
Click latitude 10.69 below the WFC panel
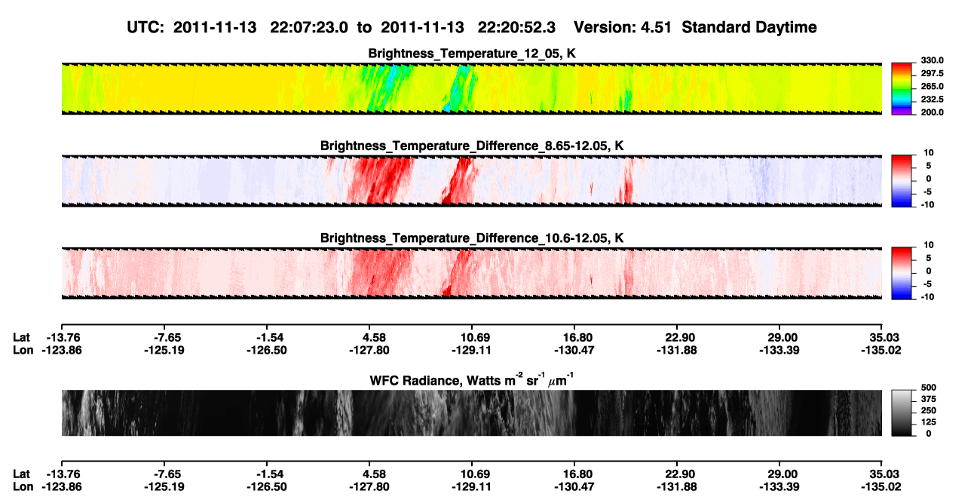tap(472, 474)
